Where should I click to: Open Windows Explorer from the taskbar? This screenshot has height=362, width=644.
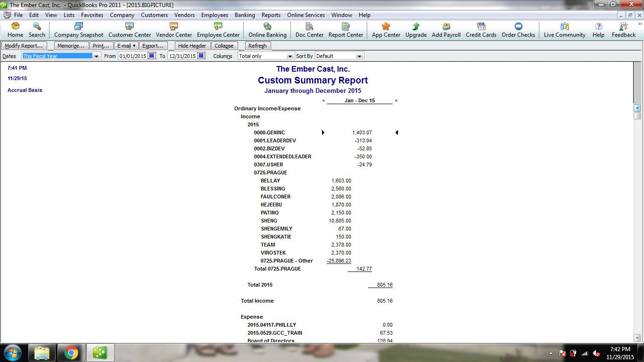(42, 353)
